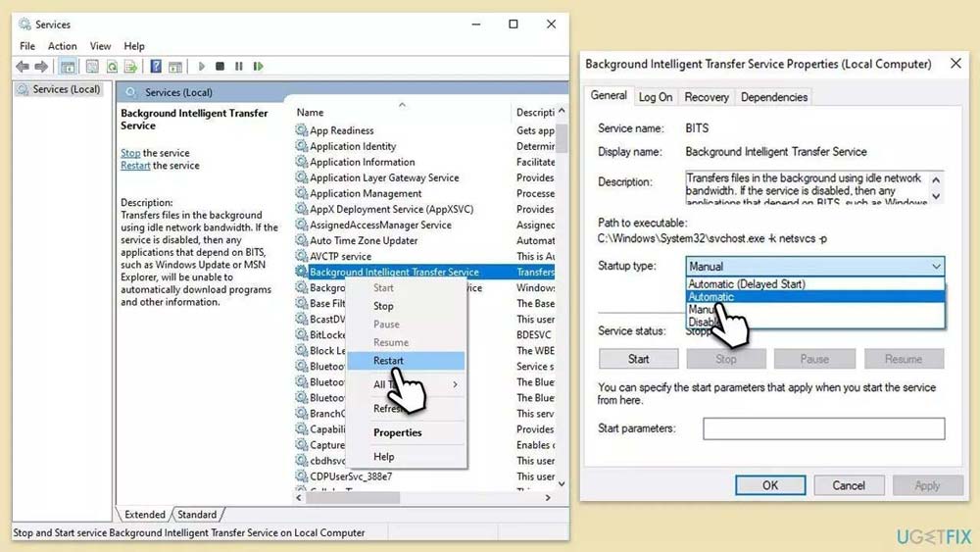Click the Properties toolbar icon

click(x=92, y=67)
